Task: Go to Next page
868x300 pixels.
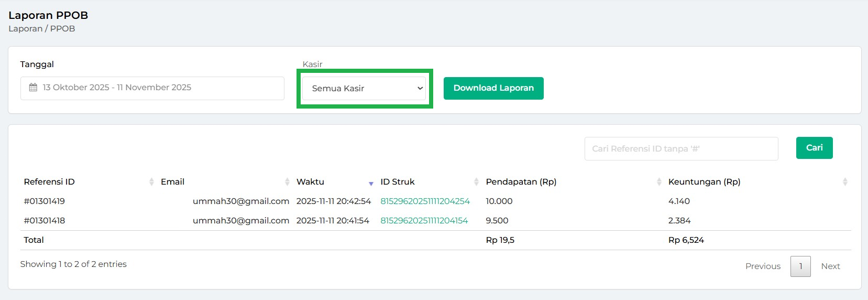Action: [830, 266]
